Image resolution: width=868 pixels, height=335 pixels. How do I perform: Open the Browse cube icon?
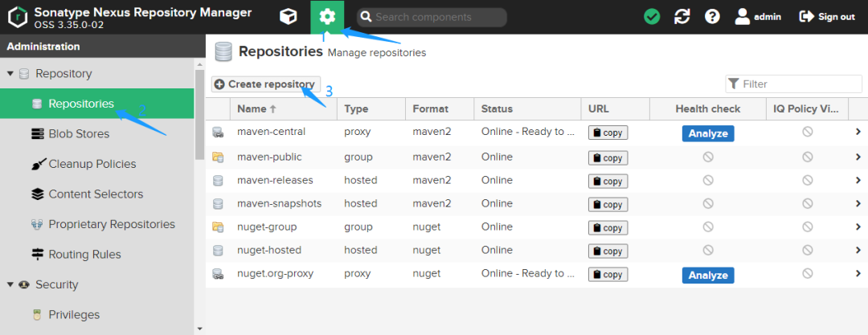(288, 17)
